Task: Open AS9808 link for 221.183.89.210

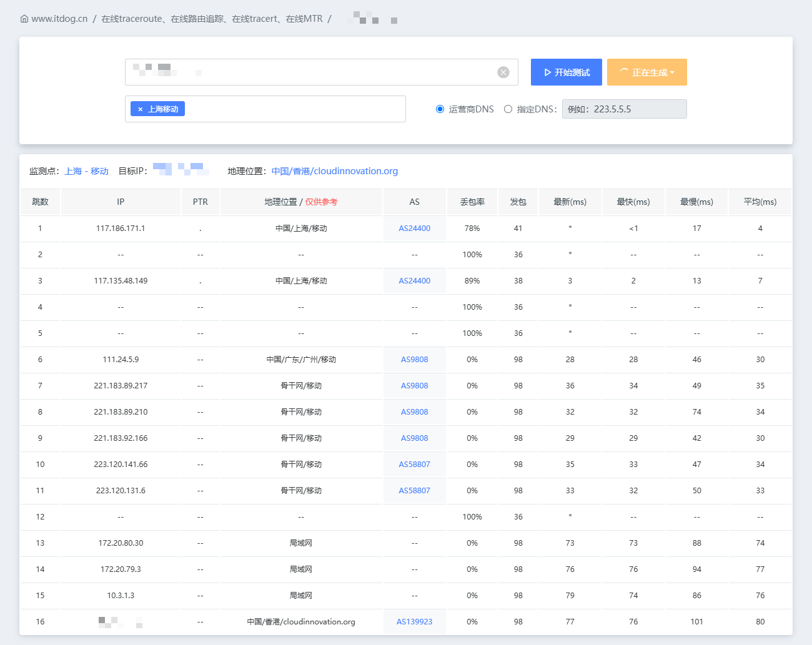Action: click(415, 412)
